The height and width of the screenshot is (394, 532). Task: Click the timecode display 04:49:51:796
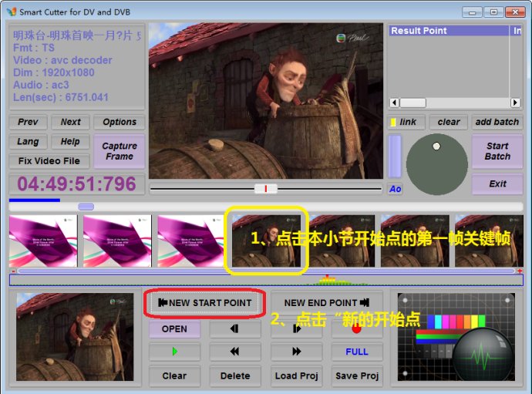tap(76, 184)
